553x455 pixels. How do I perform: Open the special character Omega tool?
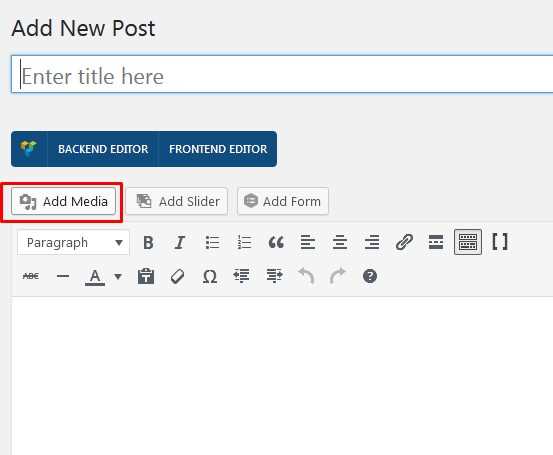210,276
